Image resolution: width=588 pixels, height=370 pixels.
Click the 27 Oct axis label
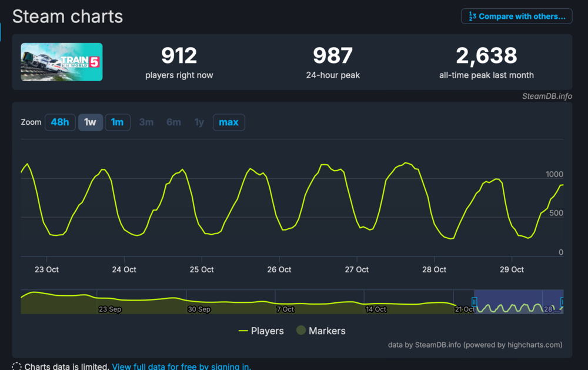pos(357,269)
